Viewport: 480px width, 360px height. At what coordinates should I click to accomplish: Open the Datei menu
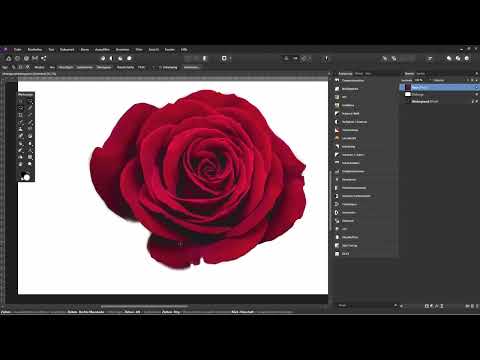tap(18, 50)
